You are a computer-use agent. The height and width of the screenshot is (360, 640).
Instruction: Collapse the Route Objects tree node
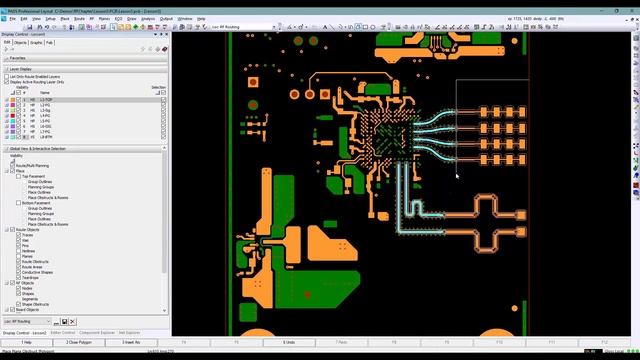click(7, 230)
